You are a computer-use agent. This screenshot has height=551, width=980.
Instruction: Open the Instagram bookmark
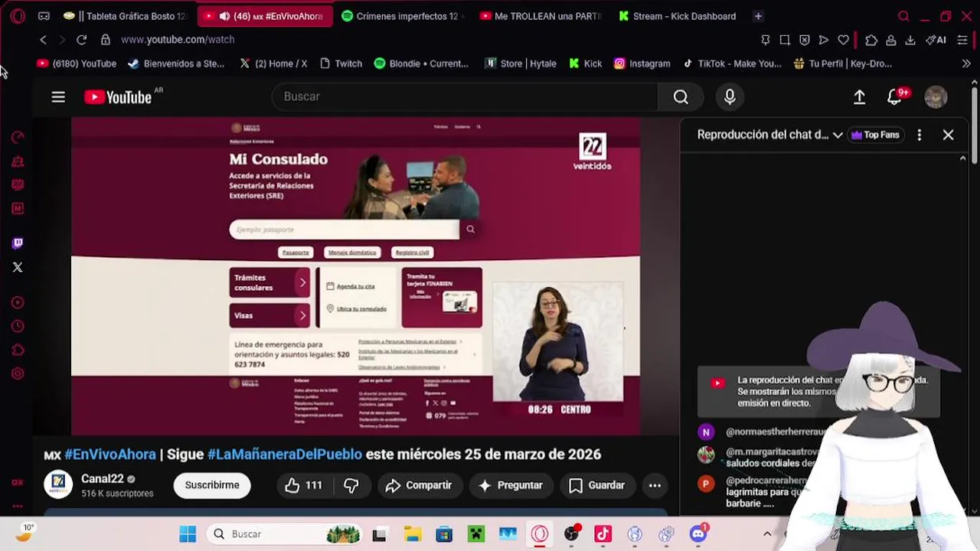(642, 64)
